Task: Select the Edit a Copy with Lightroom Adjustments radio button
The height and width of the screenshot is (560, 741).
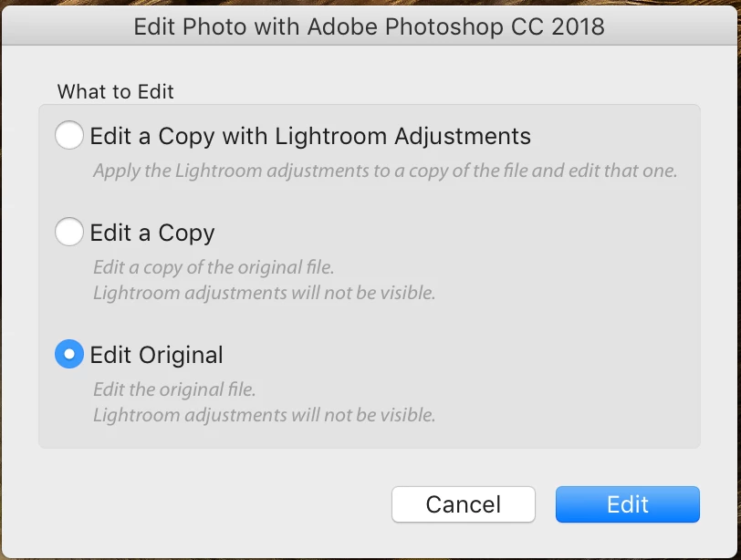Action: [69, 137]
